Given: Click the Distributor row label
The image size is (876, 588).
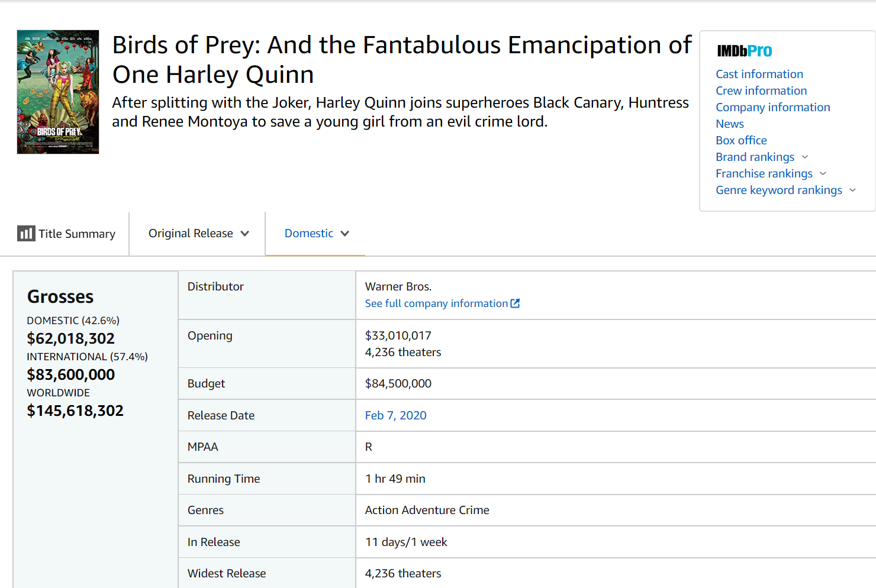Looking at the screenshot, I should (x=215, y=286).
